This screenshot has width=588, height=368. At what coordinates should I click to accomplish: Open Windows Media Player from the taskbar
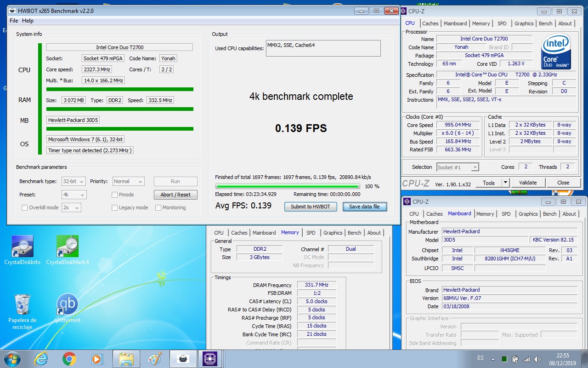97,359
